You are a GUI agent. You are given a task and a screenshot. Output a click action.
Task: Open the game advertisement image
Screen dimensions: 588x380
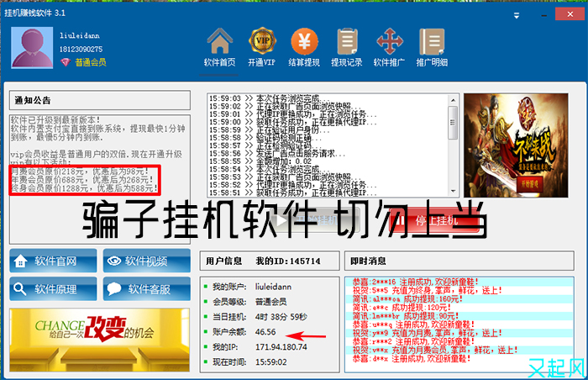tap(516, 145)
